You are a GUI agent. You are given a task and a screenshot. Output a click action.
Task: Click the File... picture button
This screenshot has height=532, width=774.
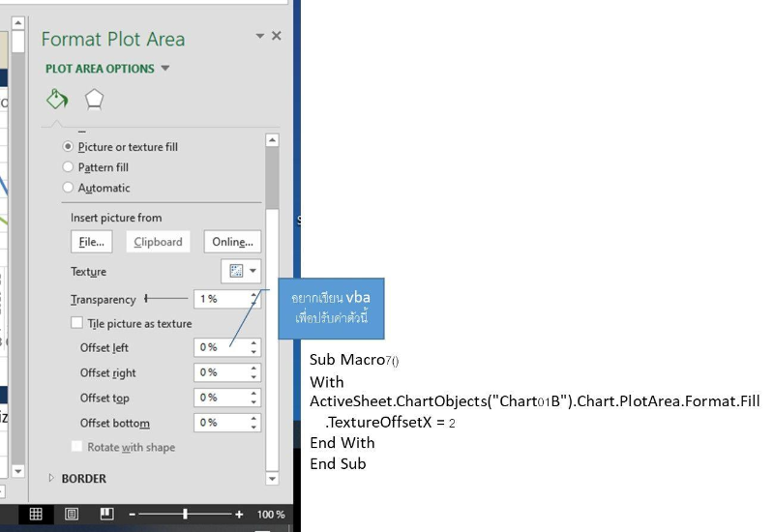(x=91, y=242)
